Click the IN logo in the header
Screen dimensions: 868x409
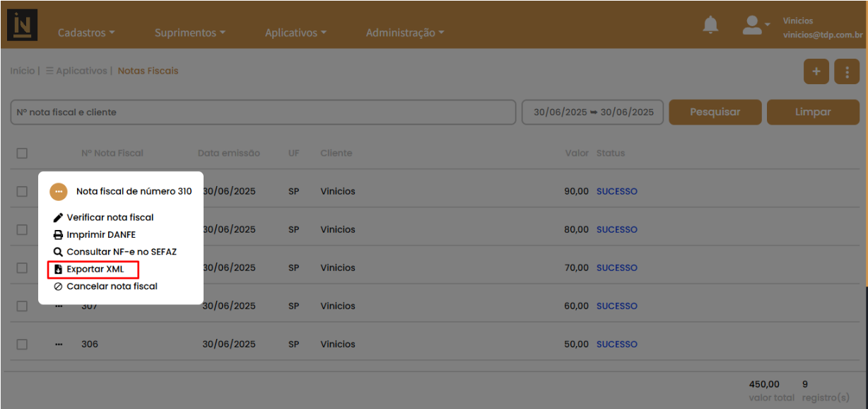coord(23,25)
